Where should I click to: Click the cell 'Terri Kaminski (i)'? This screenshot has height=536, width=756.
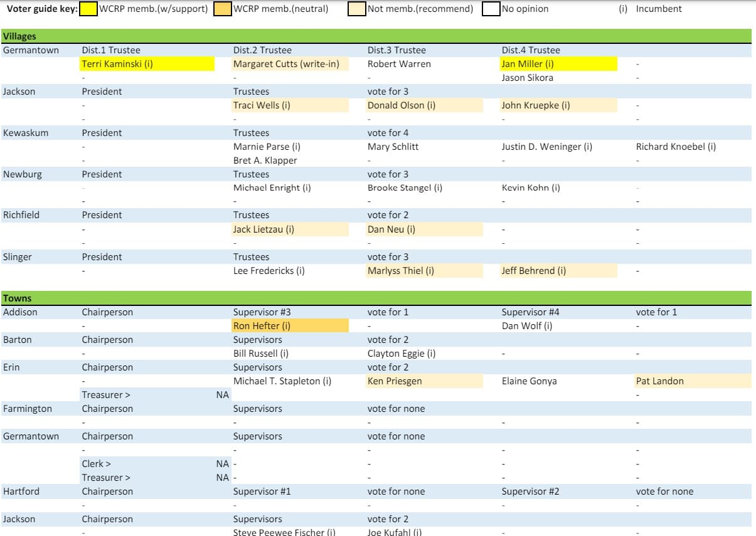147,64
